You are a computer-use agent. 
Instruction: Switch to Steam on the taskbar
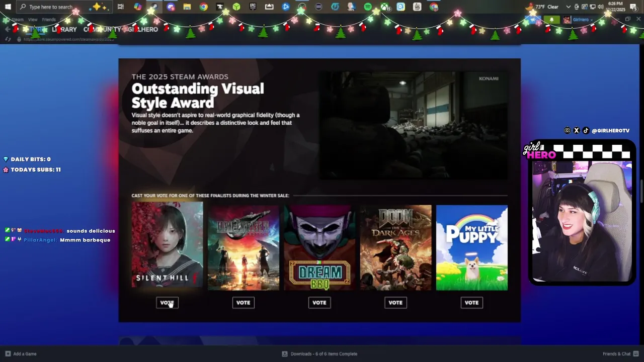coord(154,7)
